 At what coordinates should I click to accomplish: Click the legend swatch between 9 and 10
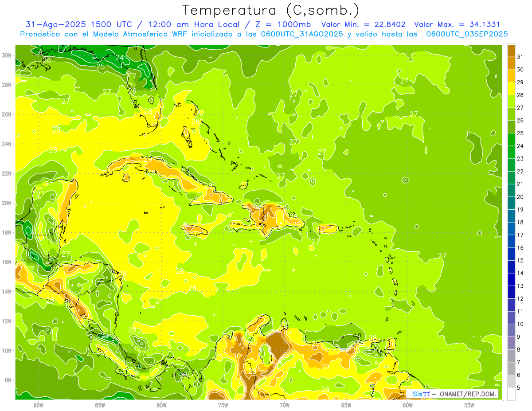point(511,330)
